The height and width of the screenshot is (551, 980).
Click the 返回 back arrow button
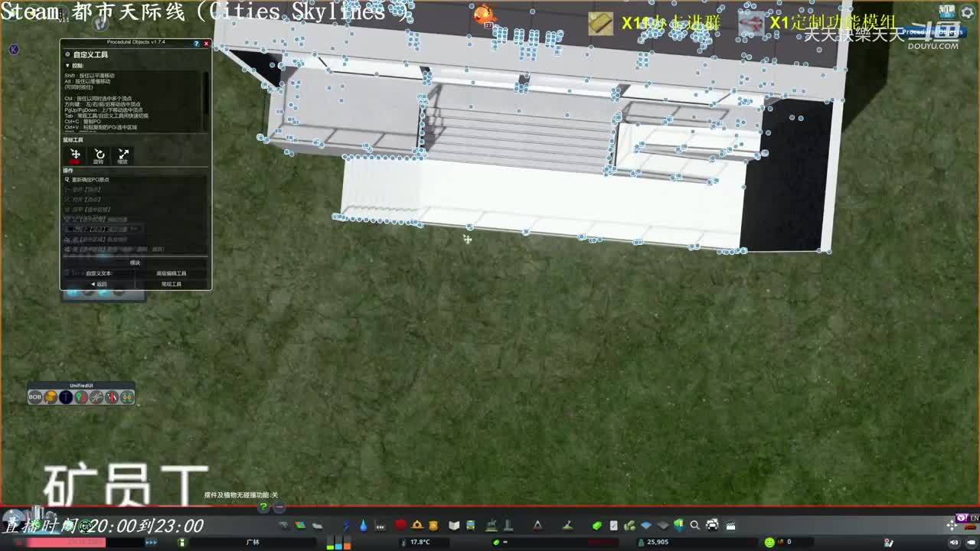pyautogui.click(x=99, y=284)
